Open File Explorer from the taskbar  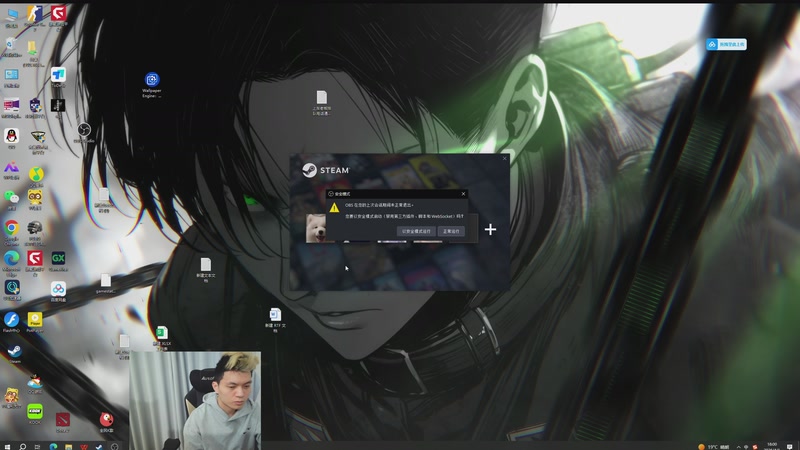click(x=68, y=446)
